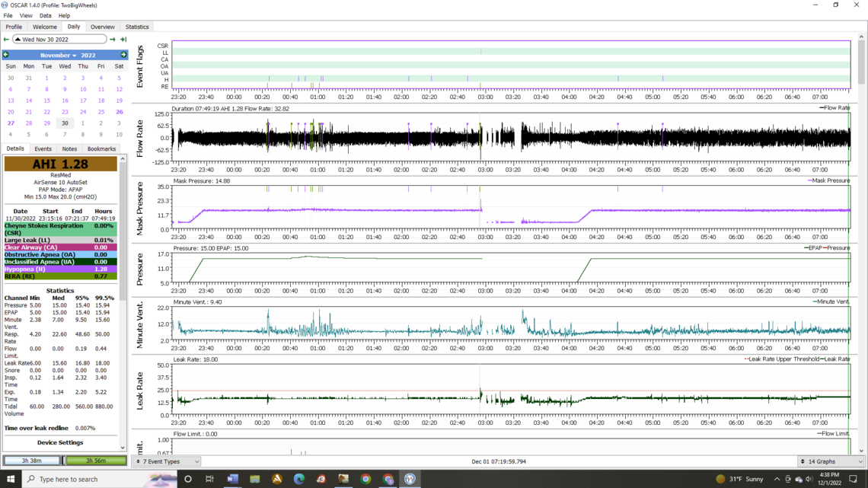Click the Hypopnea (H) row in the event list

[60, 269]
